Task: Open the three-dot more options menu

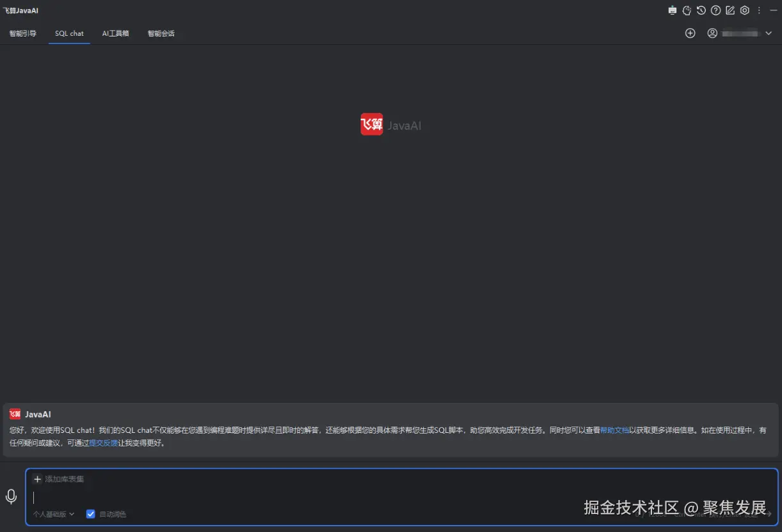Action: 759,10
